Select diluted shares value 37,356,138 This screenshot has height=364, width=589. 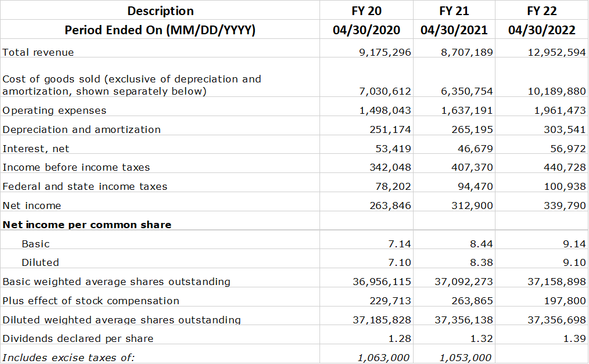[464, 320]
